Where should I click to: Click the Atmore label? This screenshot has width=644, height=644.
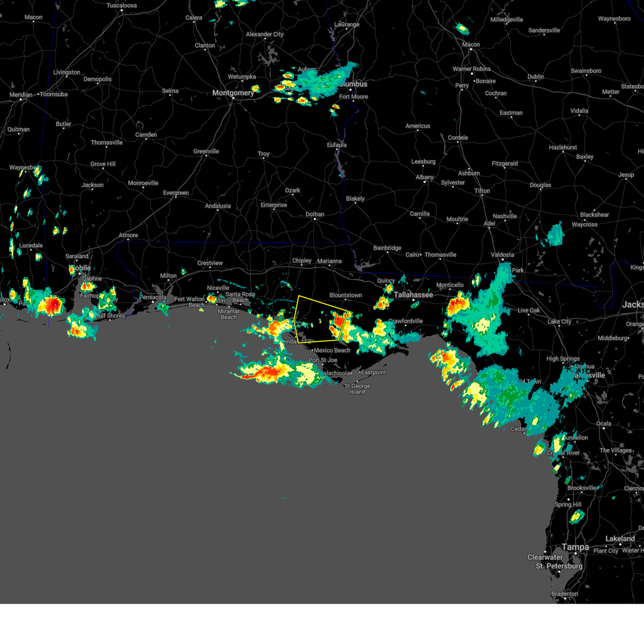coord(128,235)
